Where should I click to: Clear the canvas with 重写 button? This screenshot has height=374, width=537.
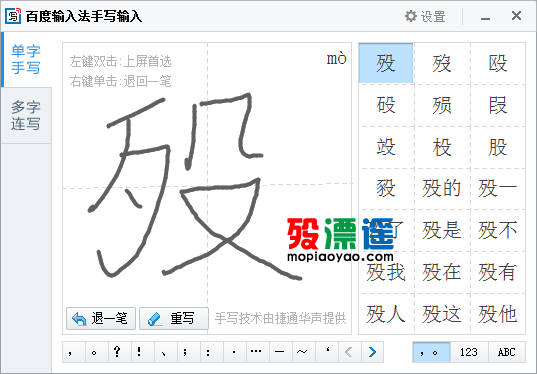pos(174,319)
